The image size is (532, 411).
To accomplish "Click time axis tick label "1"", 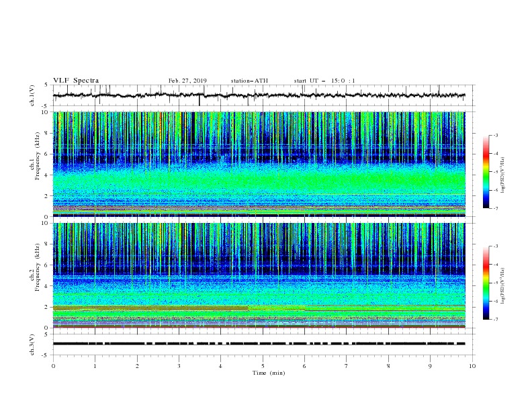I will pos(95,366).
